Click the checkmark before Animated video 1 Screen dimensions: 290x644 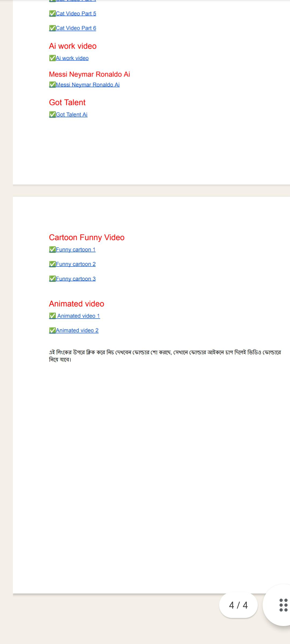tap(52, 316)
